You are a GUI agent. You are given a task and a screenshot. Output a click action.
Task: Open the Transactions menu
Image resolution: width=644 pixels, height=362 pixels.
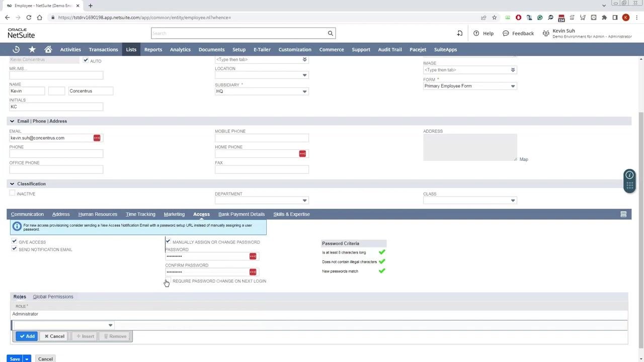click(x=103, y=49)
